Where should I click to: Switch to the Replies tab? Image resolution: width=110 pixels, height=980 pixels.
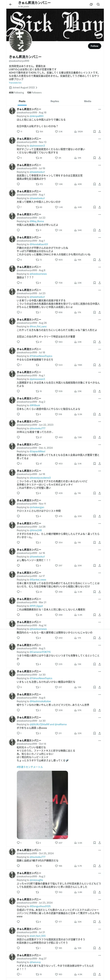pos(55,101)
